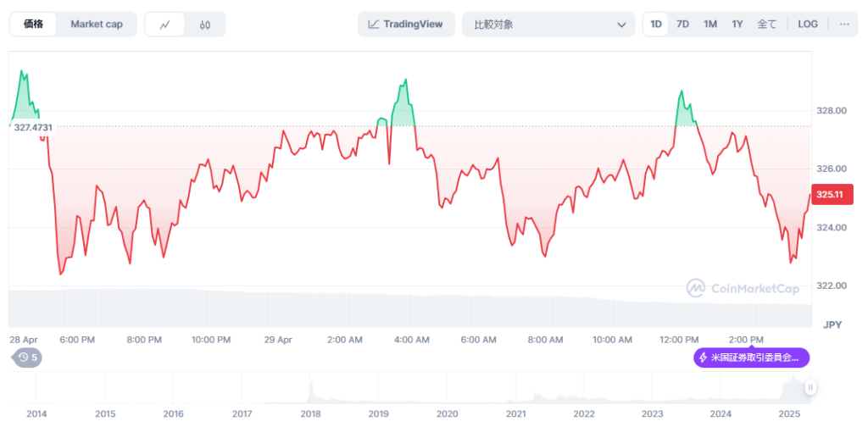The width and height of the screenshot is (868, 438).
Task: Select the Market cap tab
Action: coord(97,25)
